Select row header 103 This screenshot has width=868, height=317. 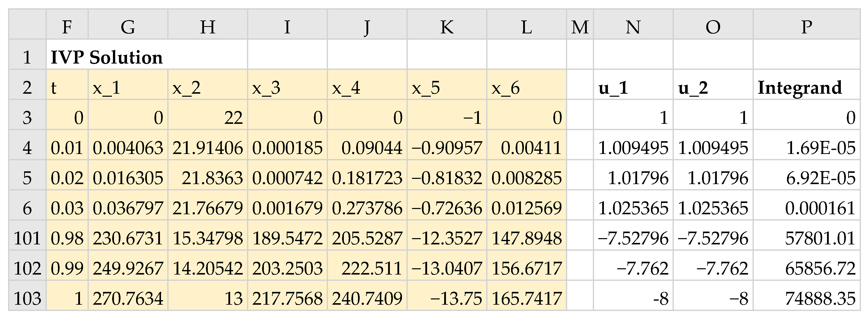pos(27,298)
